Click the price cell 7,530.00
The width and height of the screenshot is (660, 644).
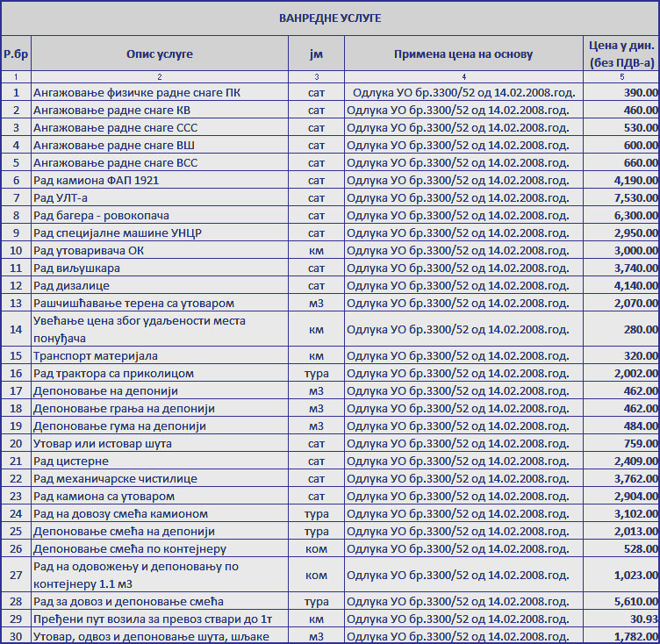[621, 197]
